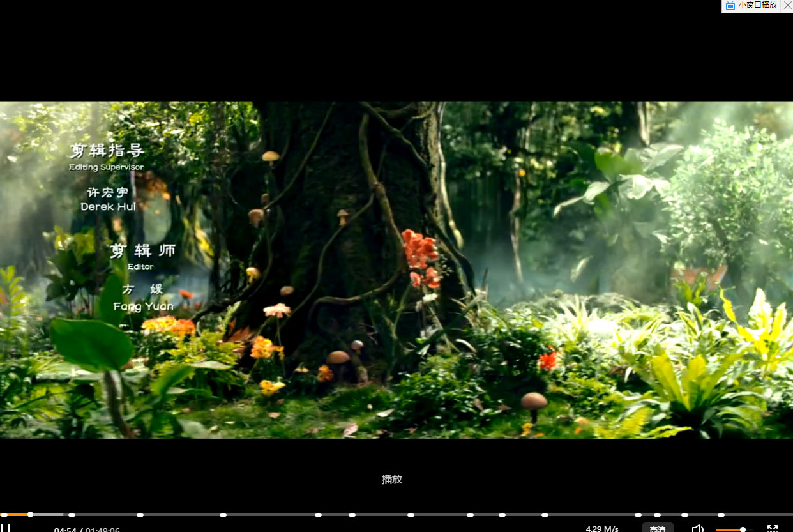Screen dimensions: 793x532
Task: Click the 4.29 M/s speed indicator
Action: (601, 529)
